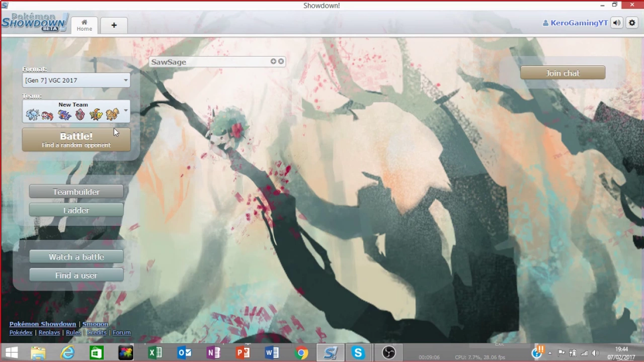This screenshot has width=644, height=362.
Task: Click the system tray volume speaker icon
Action: (595, 353)
